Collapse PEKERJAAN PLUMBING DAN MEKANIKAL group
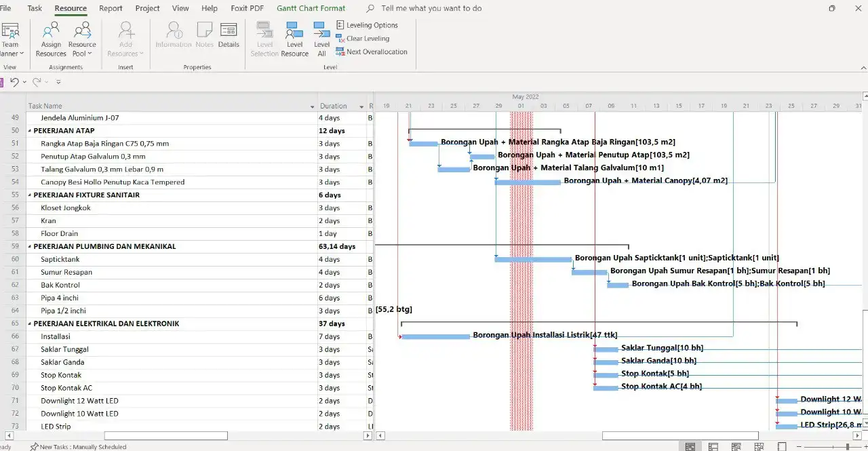The width and height of the screenshot is (868, 451). (30, 247)
